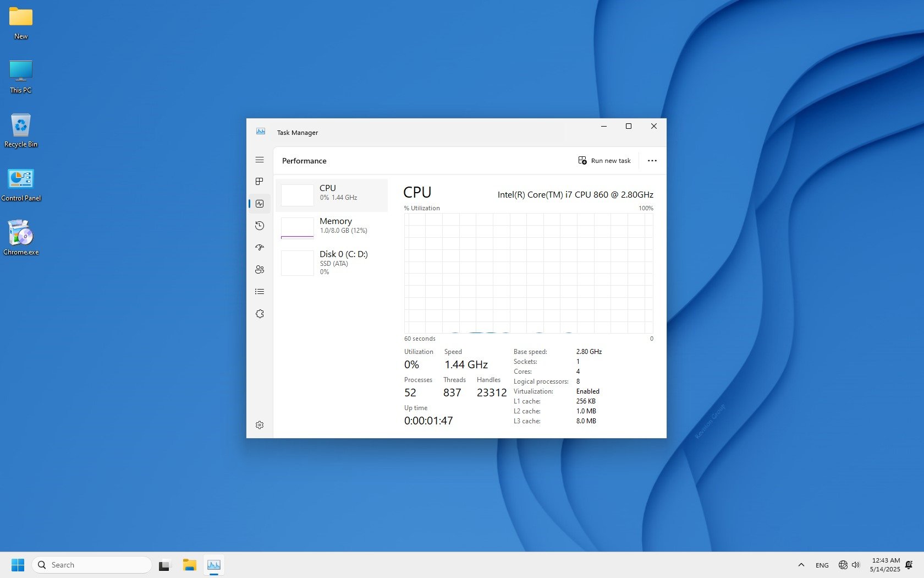Click the Run new task button
924x578 pixels.
click(x=604, y=161)
